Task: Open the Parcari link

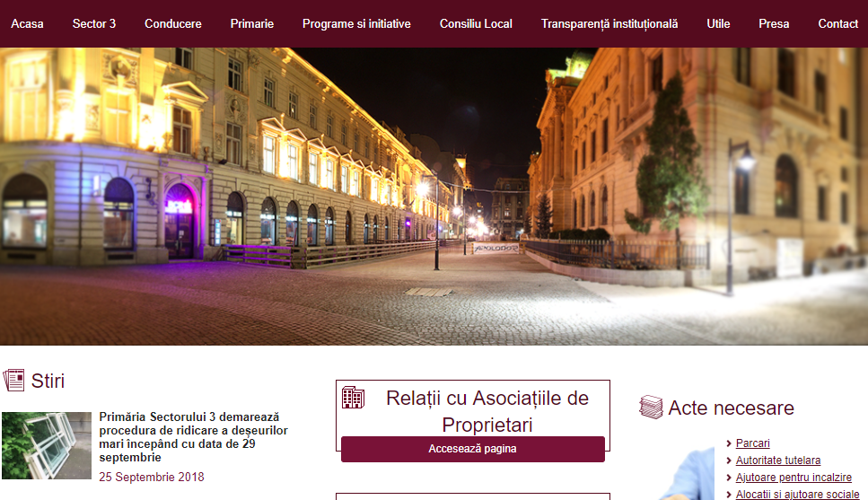Action: tap(752, 443)
